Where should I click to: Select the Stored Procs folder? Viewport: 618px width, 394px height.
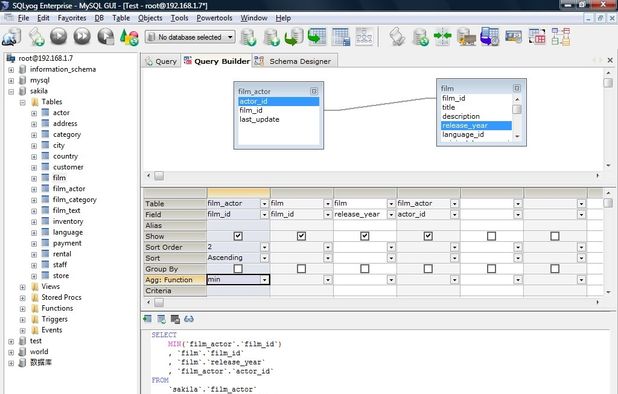point(61,297)
